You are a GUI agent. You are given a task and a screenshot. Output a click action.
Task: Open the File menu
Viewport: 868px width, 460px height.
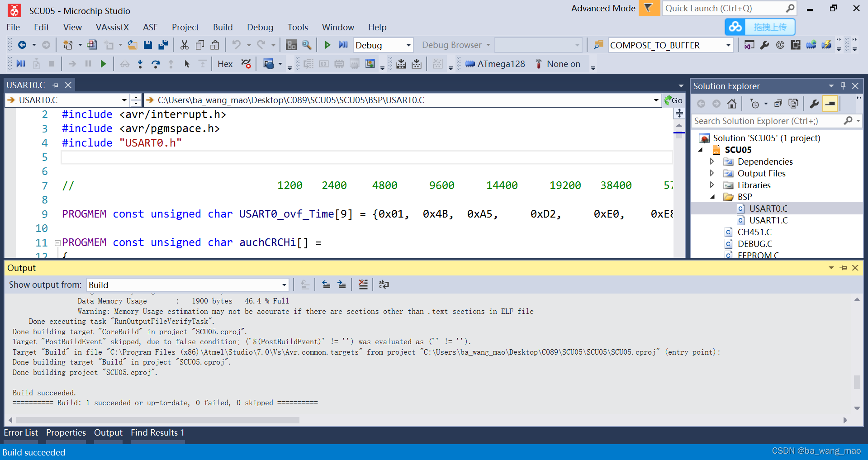13,27
